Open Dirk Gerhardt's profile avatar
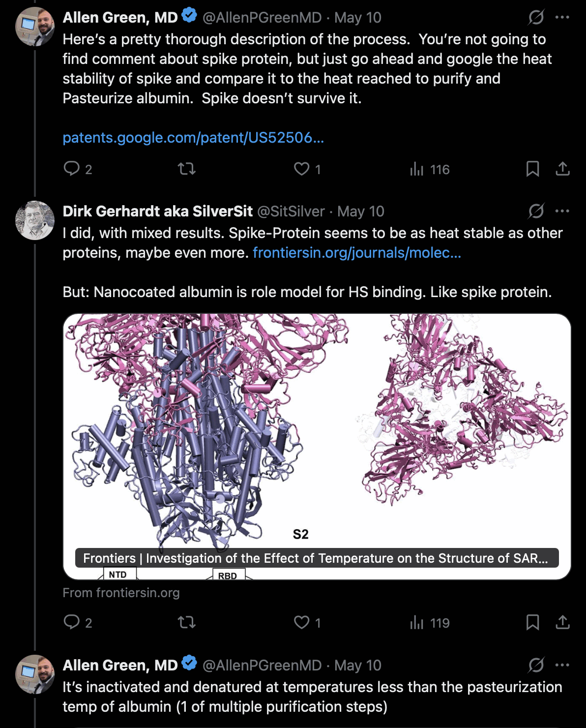 coord(35,220)
